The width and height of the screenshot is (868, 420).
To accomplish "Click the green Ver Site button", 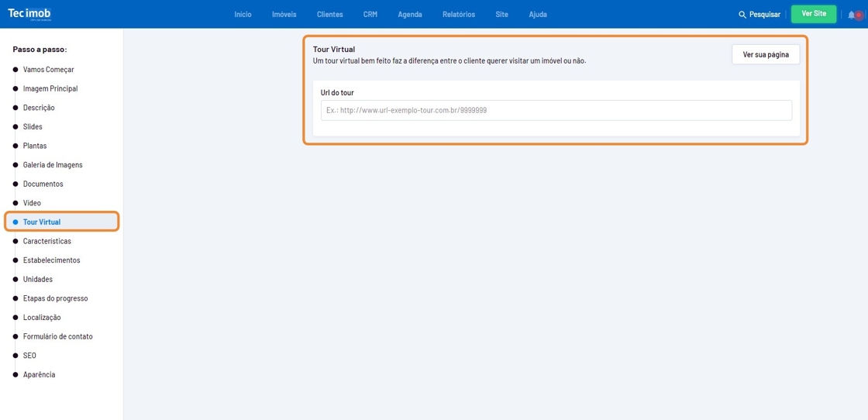I will coord(813,14).
